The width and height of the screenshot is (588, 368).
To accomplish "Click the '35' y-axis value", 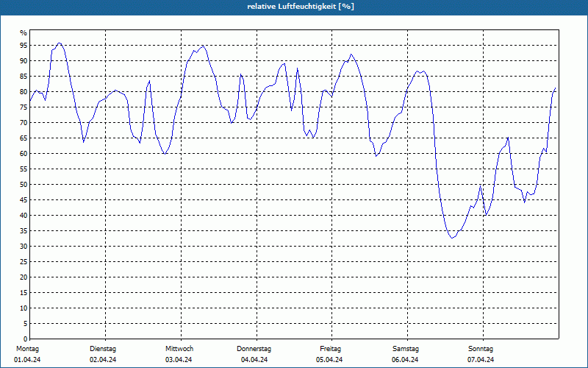I will click(24, 231).
